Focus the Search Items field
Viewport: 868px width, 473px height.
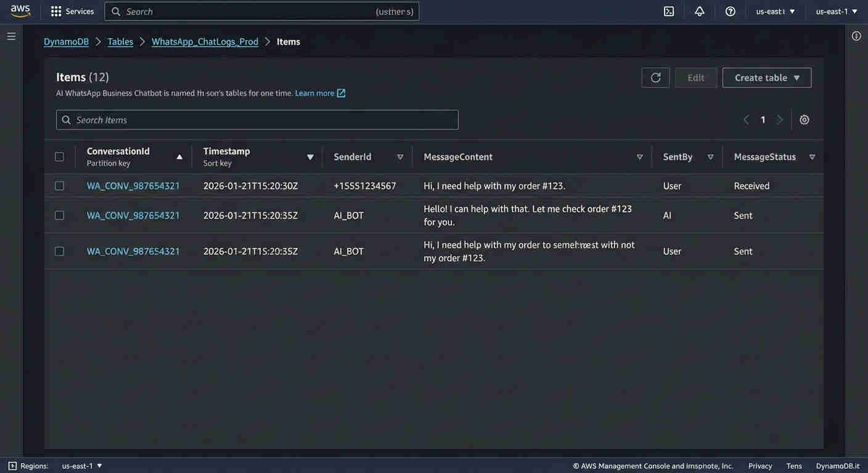[257, 120]
